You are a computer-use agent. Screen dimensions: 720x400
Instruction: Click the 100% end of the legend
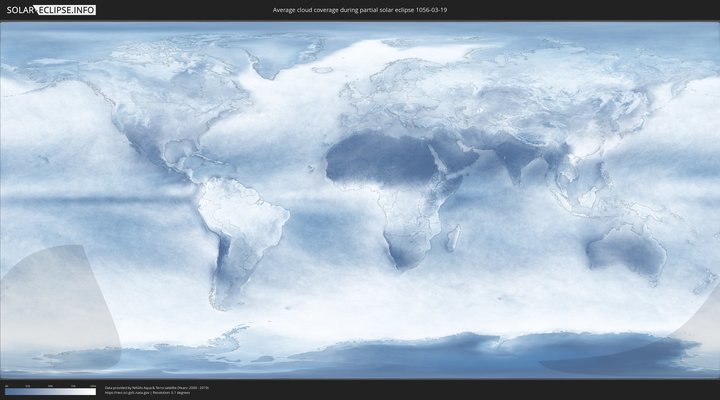tap(94, 392)
